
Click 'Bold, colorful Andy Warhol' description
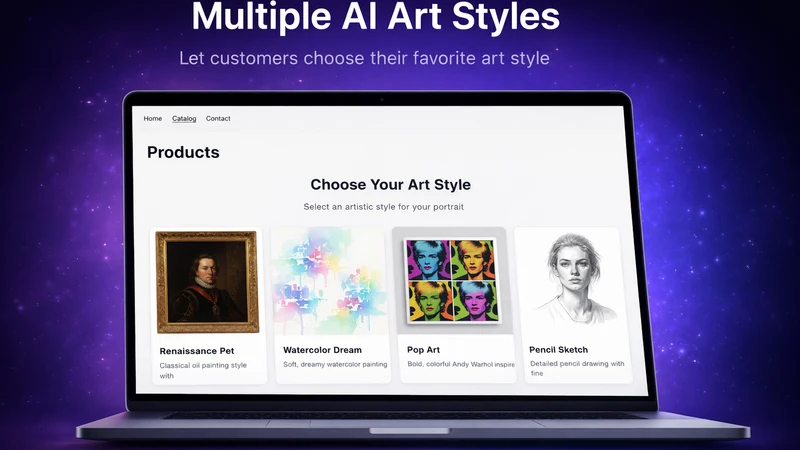[x=461, y=364]
